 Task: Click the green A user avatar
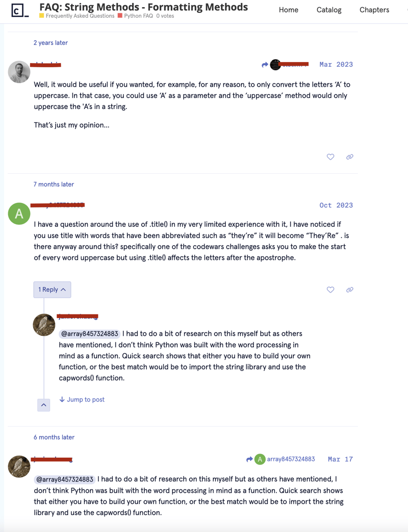(19, 214)
